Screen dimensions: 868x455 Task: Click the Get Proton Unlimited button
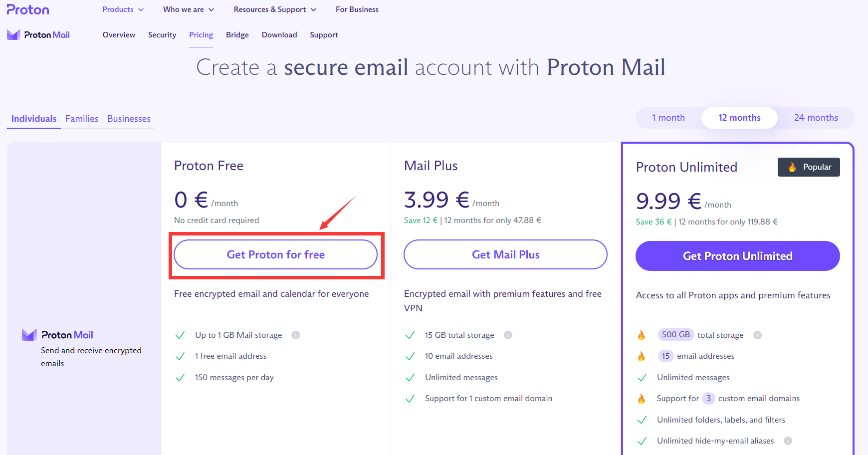[737, 256]
